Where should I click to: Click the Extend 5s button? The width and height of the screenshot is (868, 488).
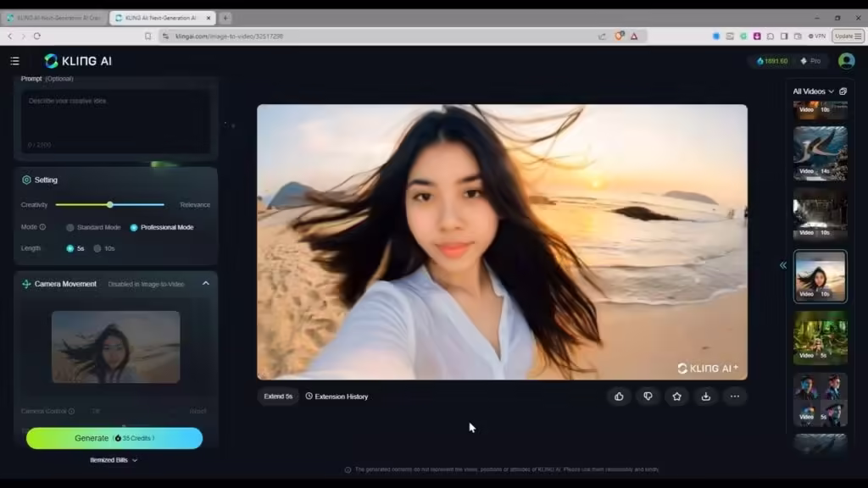click(278, 396)
